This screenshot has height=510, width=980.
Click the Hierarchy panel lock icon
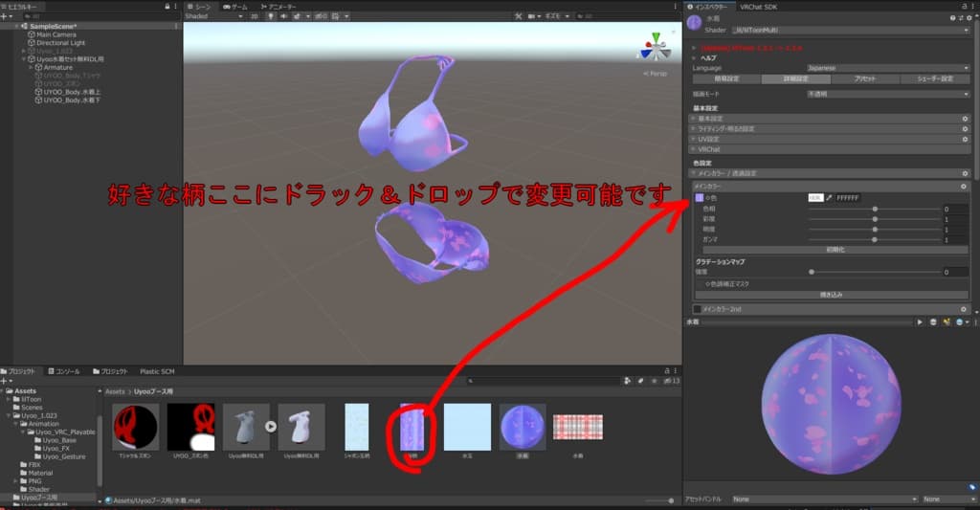pyautogui.click(x=167, y=7)
